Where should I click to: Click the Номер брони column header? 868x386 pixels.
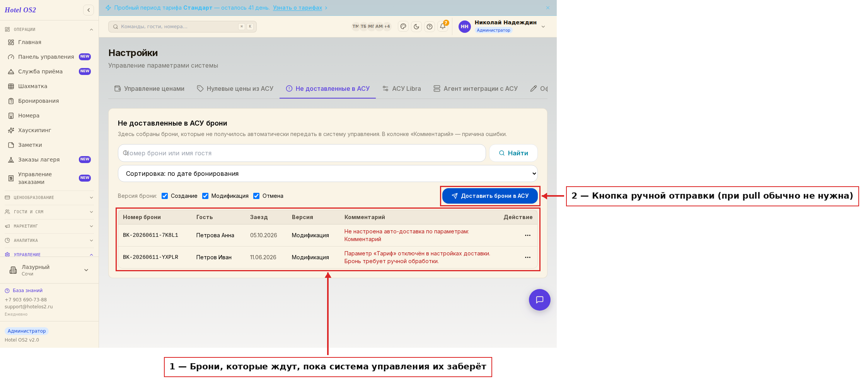142,217
